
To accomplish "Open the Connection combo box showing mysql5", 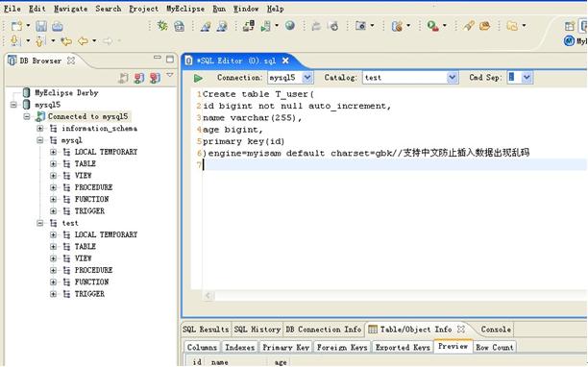I will coord(290,78).
